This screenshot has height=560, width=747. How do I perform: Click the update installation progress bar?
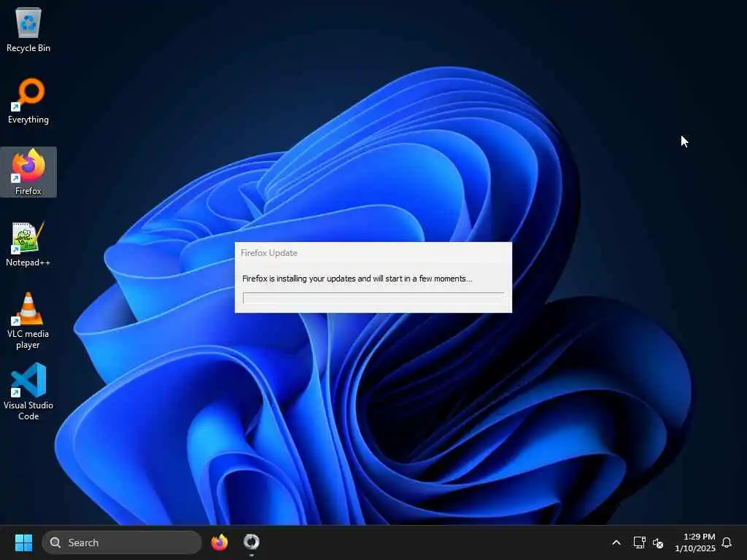(373, 297)
